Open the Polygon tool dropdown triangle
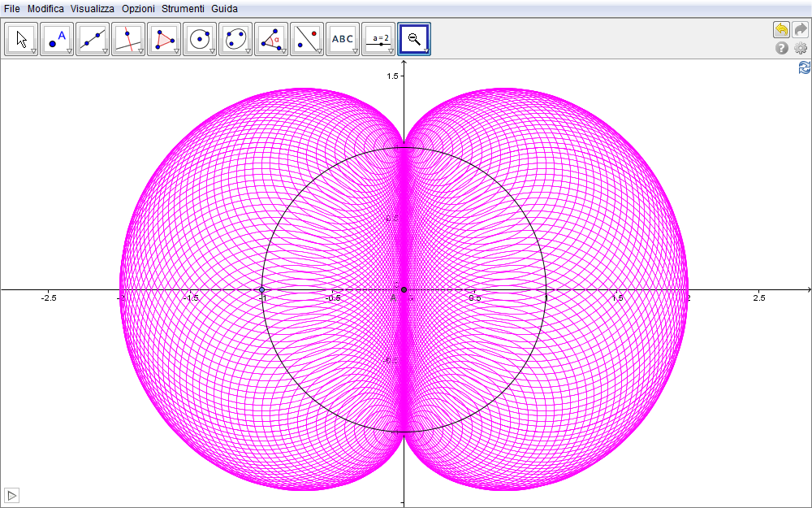 (x=177, y=51)
